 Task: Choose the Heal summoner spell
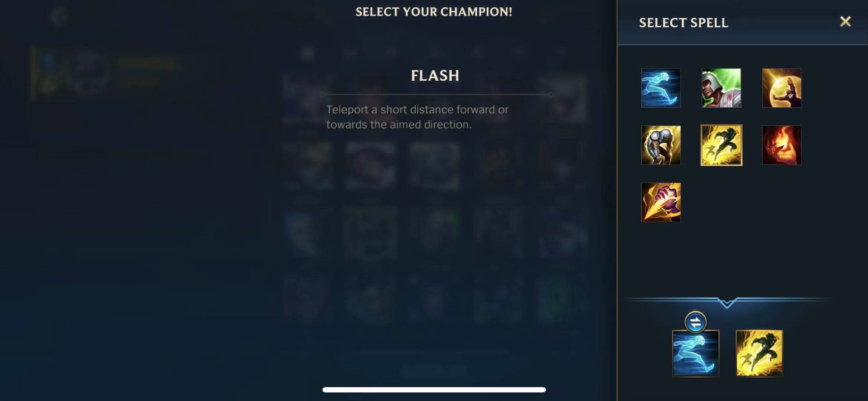(x=721, y=88)
